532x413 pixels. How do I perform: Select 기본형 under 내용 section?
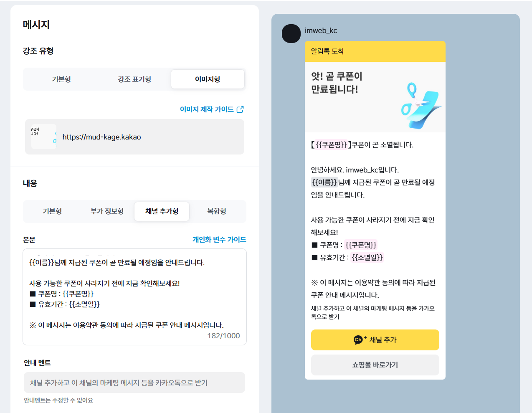tap(52, 211)
